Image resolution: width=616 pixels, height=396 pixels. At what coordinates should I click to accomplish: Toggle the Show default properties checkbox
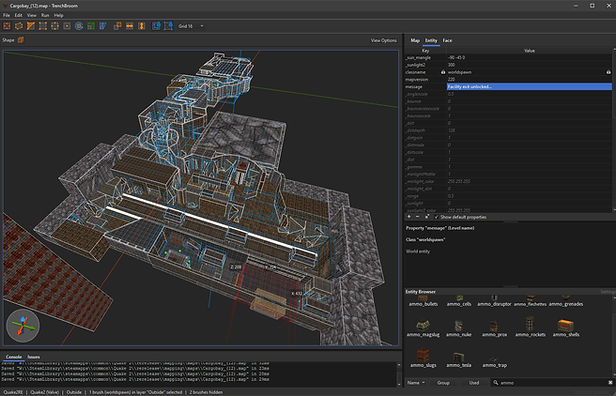460,217
